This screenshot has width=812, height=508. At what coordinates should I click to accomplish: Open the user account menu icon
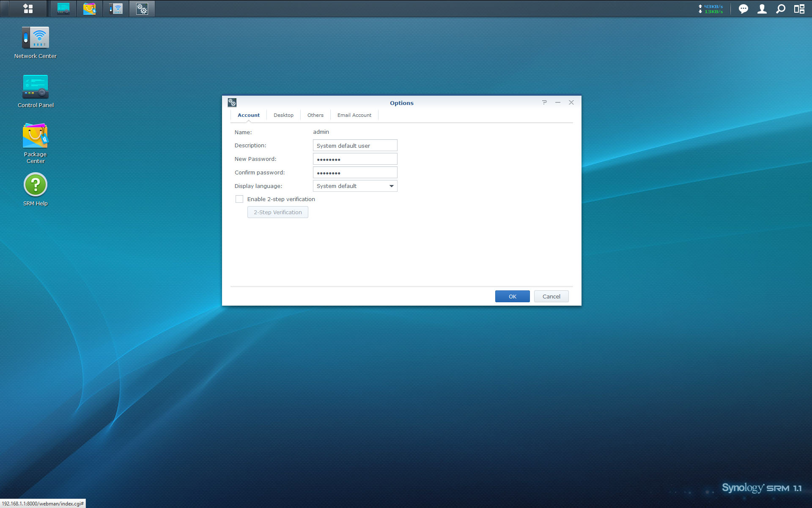coord(762,9)
